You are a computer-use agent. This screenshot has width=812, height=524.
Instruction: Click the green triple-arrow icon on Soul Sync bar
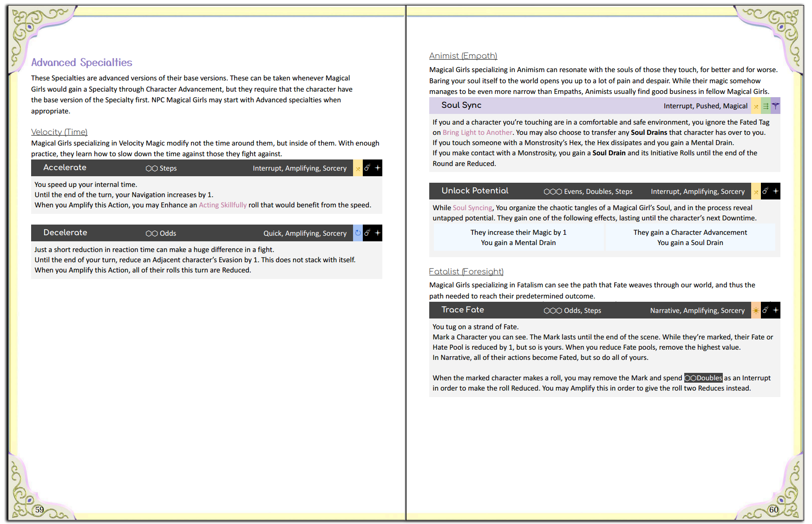tap(766, 106)
